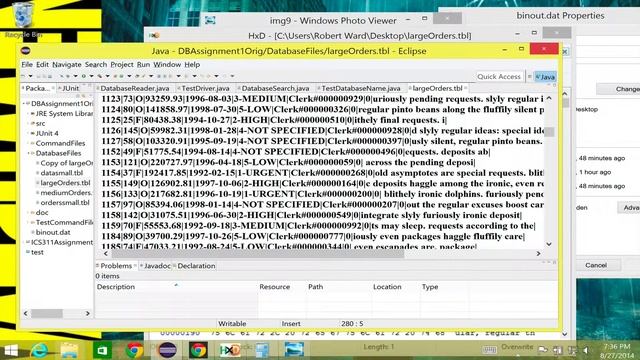Click Change button in Properties window
The width and height of the screenshot is (640, 360).
[x=619, y=89]
